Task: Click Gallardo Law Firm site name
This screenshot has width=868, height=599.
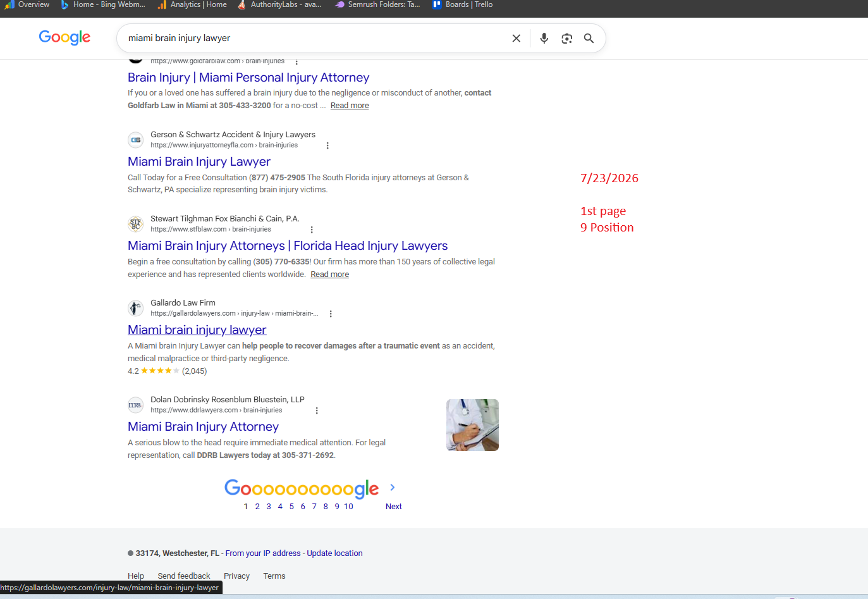Action: tap(183, 303)
